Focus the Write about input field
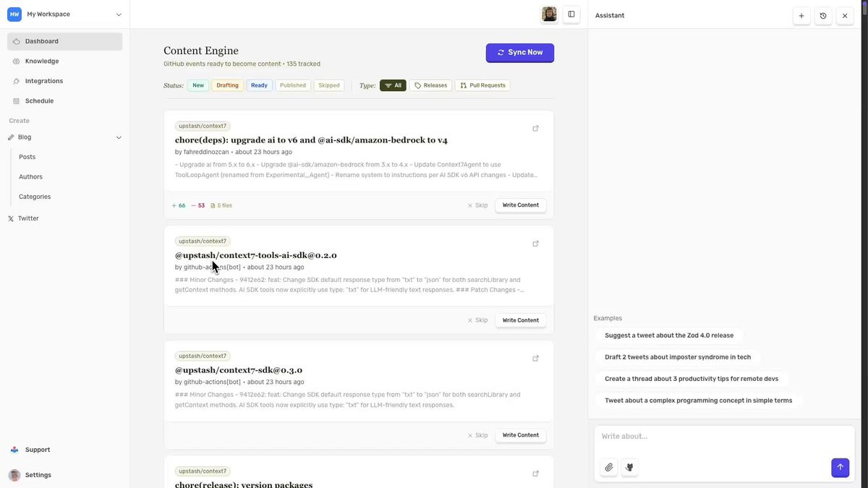This screenshot has height=488, width=868. pyautogui.click(x=724, y=437)
